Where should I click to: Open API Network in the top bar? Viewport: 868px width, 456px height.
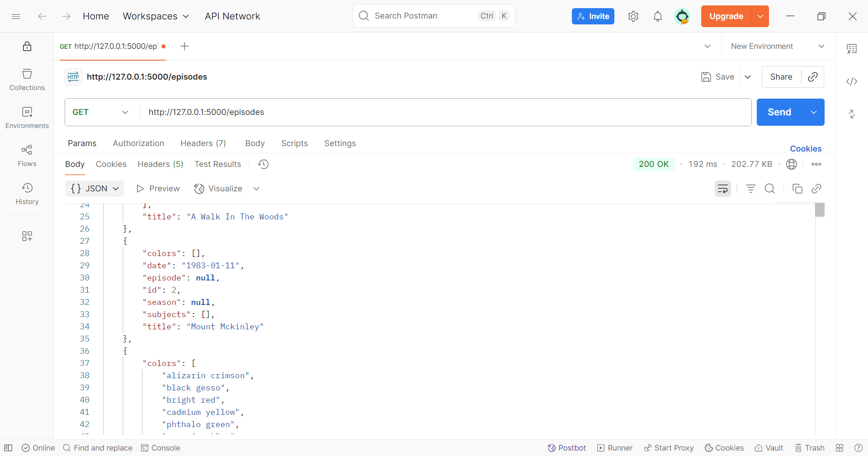(232, 16)
